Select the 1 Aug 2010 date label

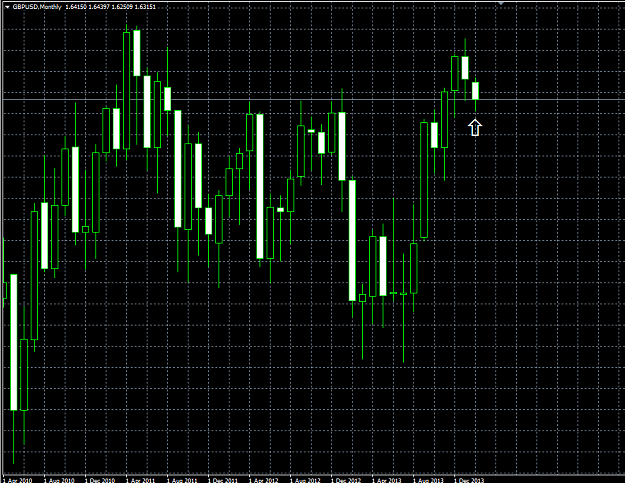coord(59,480)
